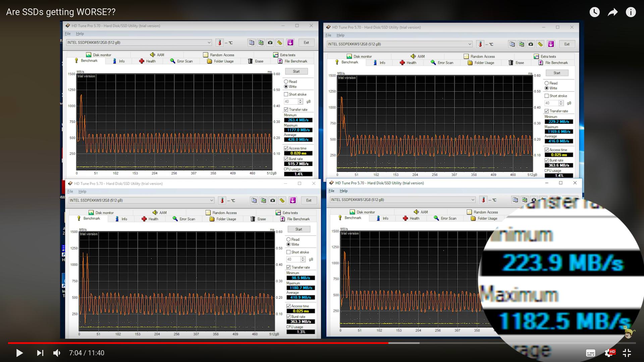This screenshot has width=644, height=362.
Task: Open AAM tab in bottom-left window
Action: (x=160, y=213)
